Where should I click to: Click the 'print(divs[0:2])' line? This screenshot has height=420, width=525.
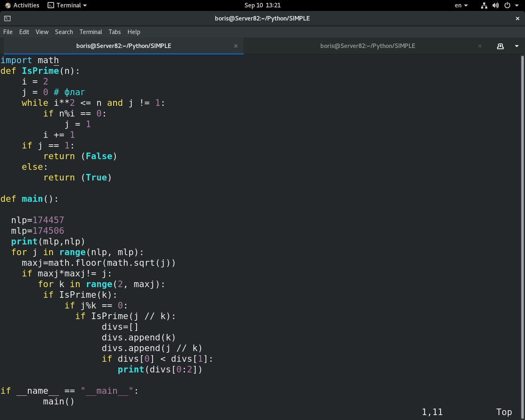[160, 370]
